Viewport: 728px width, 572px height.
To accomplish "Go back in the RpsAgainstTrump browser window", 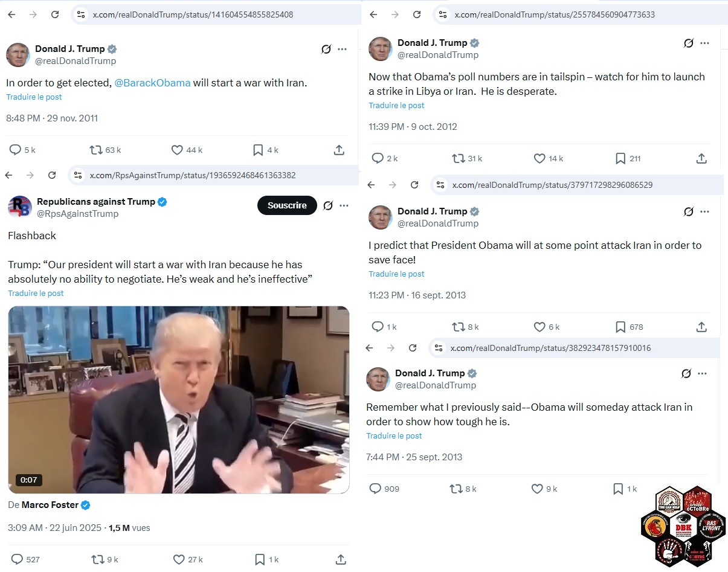I will point(8,175).
